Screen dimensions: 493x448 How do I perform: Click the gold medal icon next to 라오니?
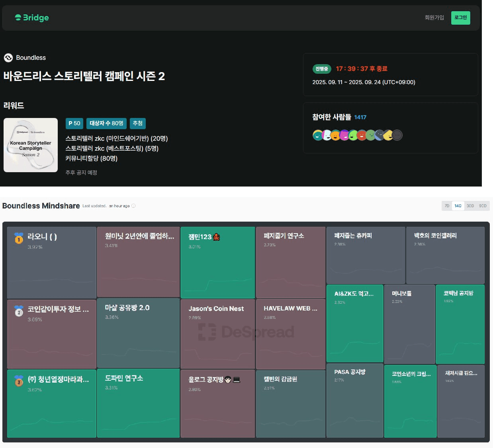point(19,238)
